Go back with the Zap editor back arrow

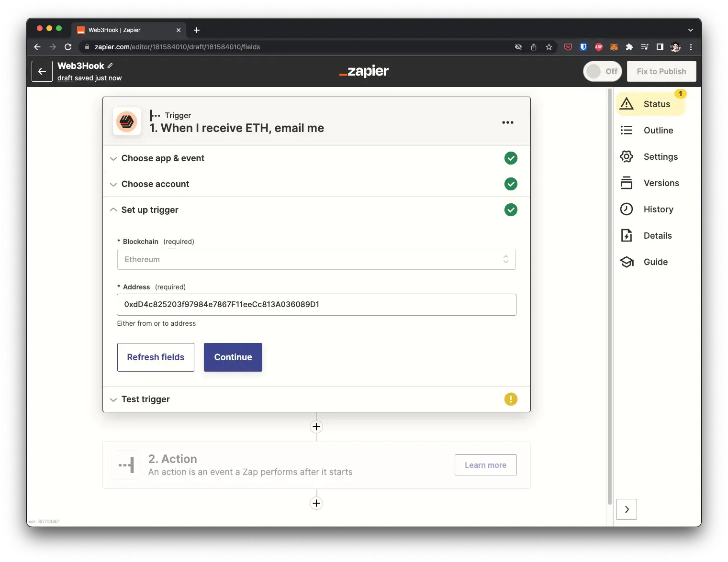pyautogui.click(x=42, y=71)
